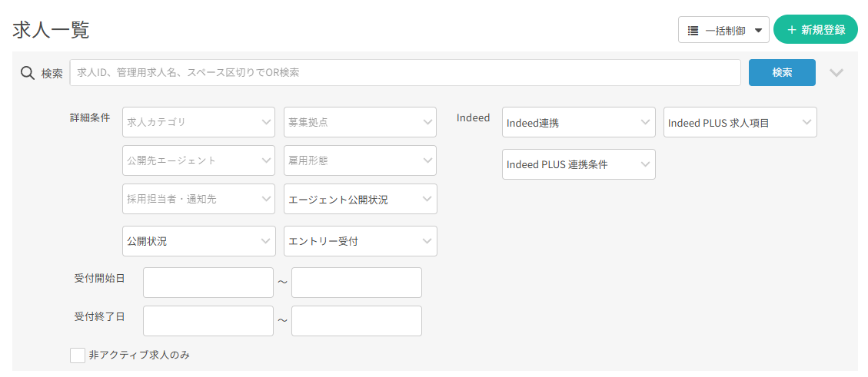
Task: Click the 新規登録 button
Action: 815,30
